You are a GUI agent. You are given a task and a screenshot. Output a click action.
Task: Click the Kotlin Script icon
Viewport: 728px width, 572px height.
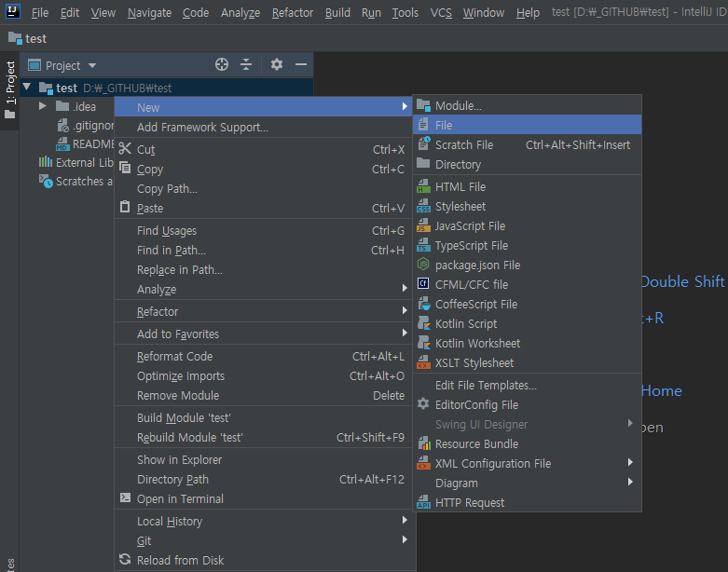[423, 323]
